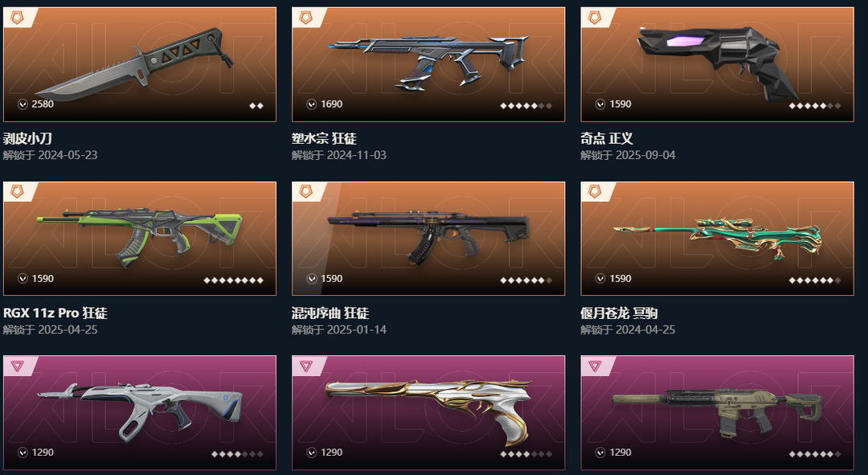
Task: Click the VP currency icon beside 1690
Action: (x=312, y=104)
